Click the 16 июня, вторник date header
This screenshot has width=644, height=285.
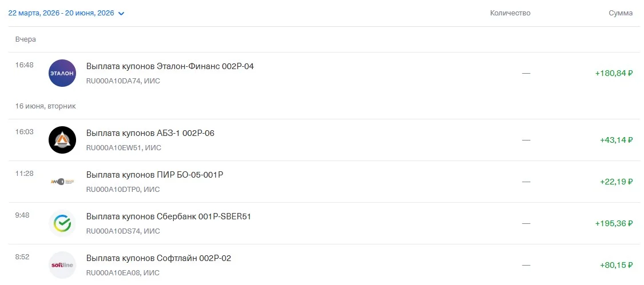[46, 106]
